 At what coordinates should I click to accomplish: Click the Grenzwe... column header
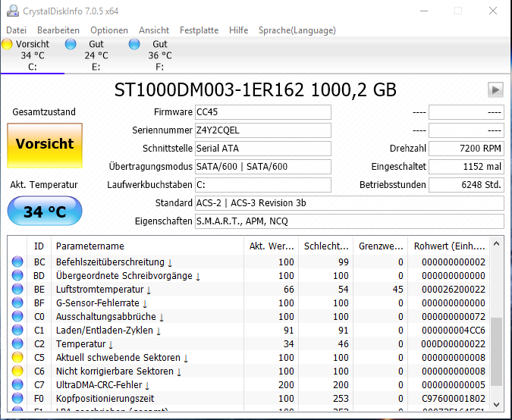(x=381, y=246)
